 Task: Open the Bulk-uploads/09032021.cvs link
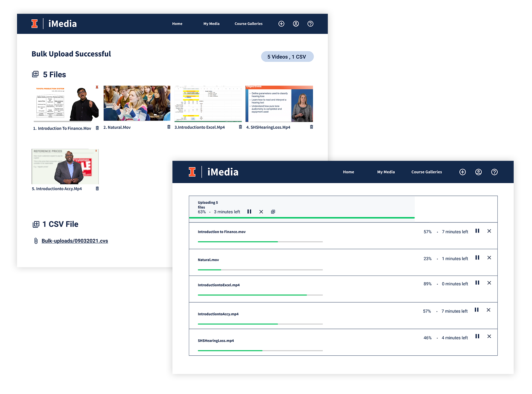click(75, 241)
